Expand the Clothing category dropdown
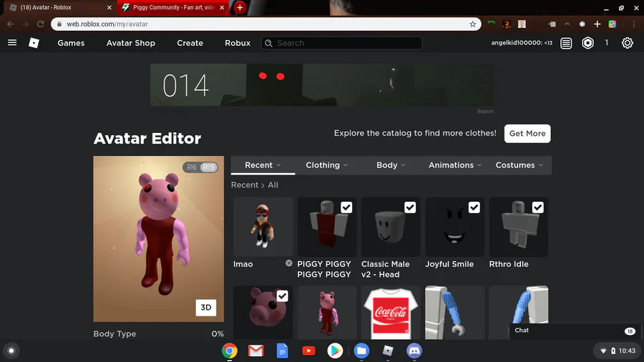The width and height of the screenshot is (644, 362). tap(327, 165)
